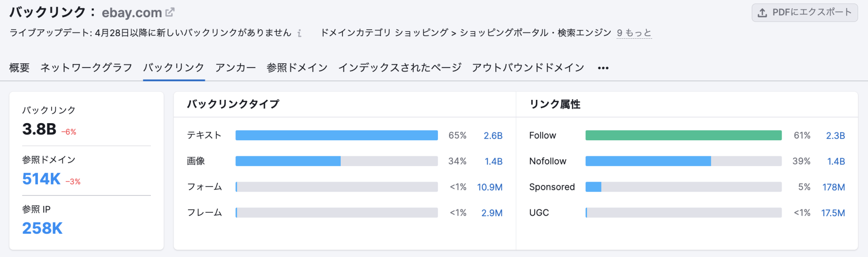Switch to the ネットワークグラフ tab
This screenshot has width=868, height=257.
(86, 67)
